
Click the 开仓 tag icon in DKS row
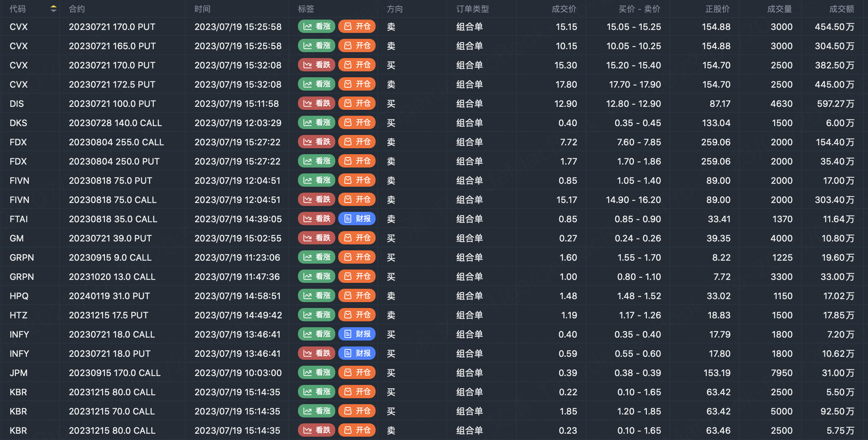pos(348,123)
